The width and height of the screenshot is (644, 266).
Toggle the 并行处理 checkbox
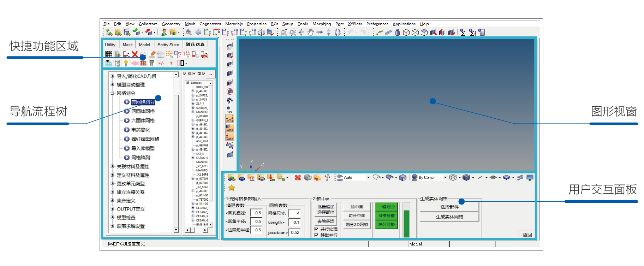coord(316,229)
